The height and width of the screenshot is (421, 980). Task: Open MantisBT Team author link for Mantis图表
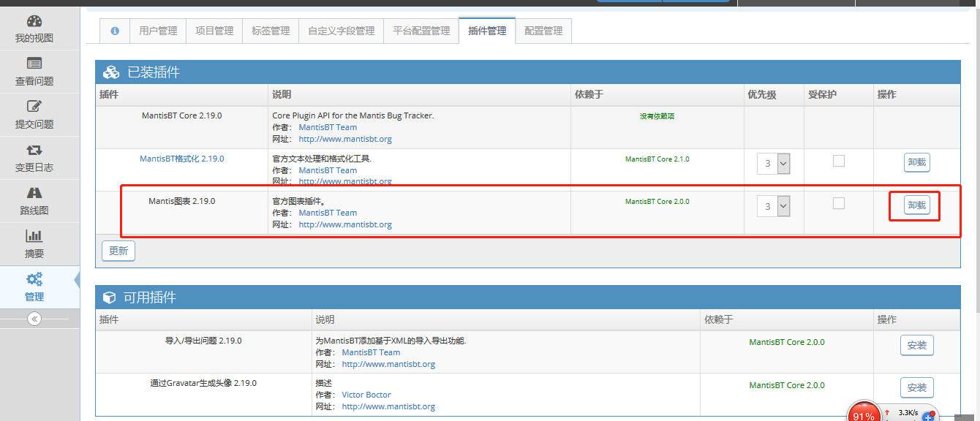pos(328,213)
